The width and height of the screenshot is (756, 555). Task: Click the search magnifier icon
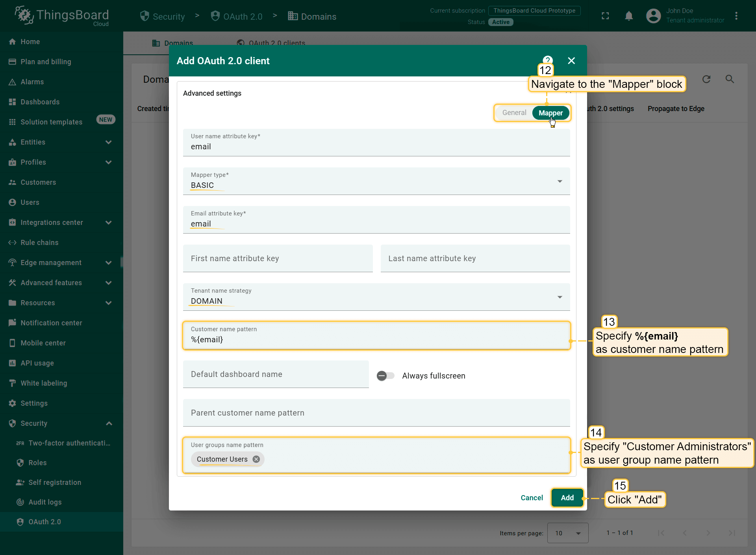tap(730, 79)
